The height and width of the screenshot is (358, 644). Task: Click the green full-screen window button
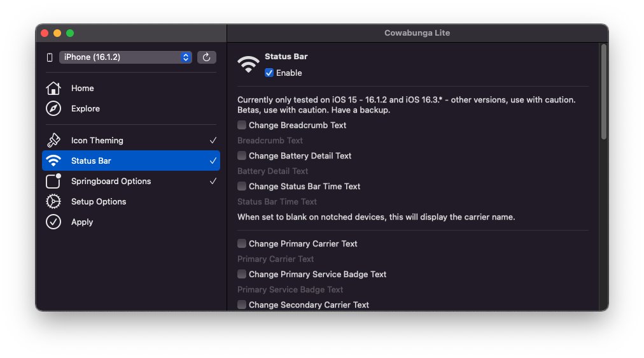click(x=70, y=33)
